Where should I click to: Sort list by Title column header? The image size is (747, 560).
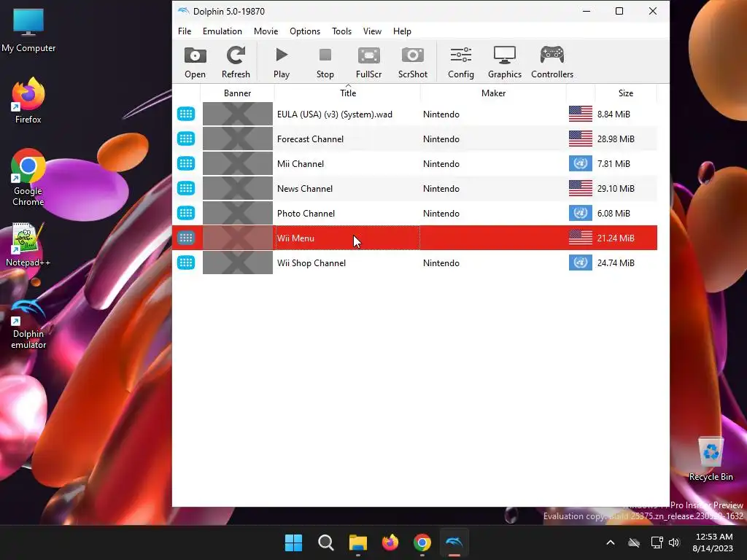point(347,93)
